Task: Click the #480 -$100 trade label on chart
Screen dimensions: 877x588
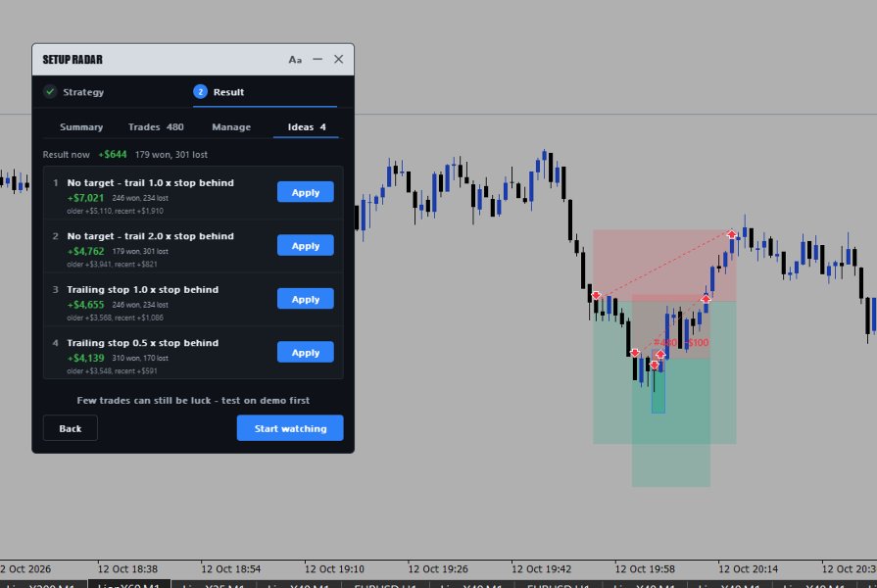Action: tap(681, 342)
